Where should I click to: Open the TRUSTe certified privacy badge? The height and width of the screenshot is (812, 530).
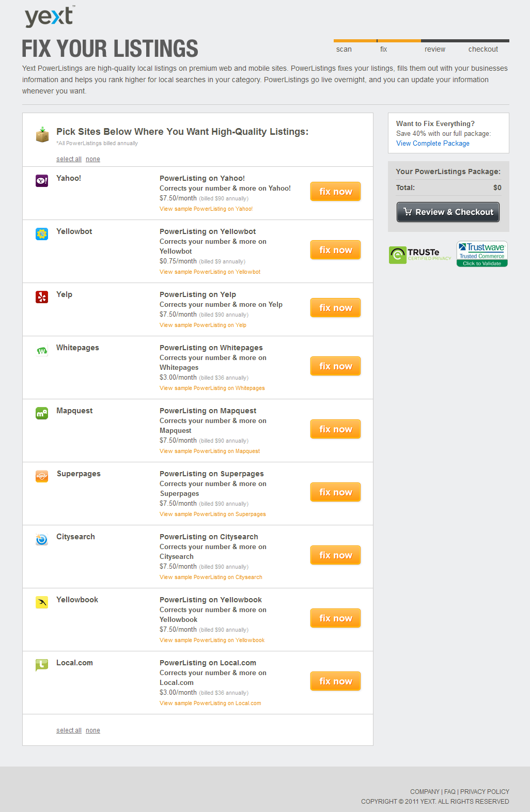pos(420,255)
